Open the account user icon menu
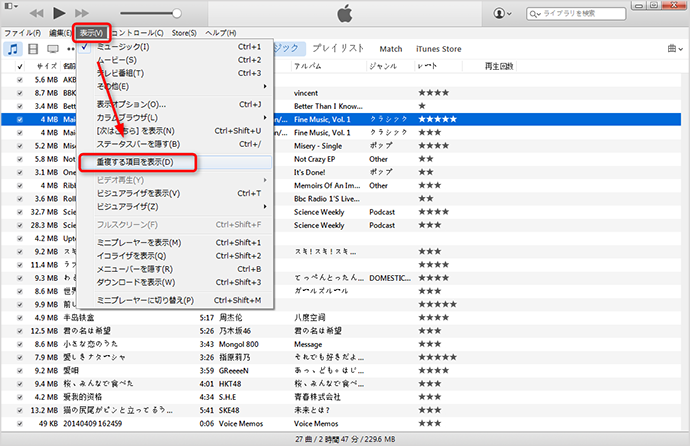The image size is (690, 446). [502, 13]
